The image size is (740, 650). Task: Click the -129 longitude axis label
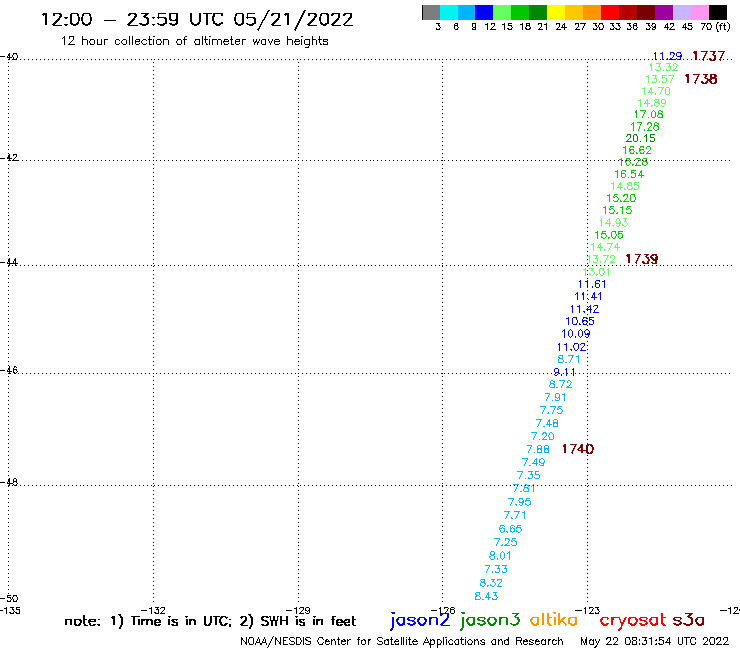pos(298,610)
